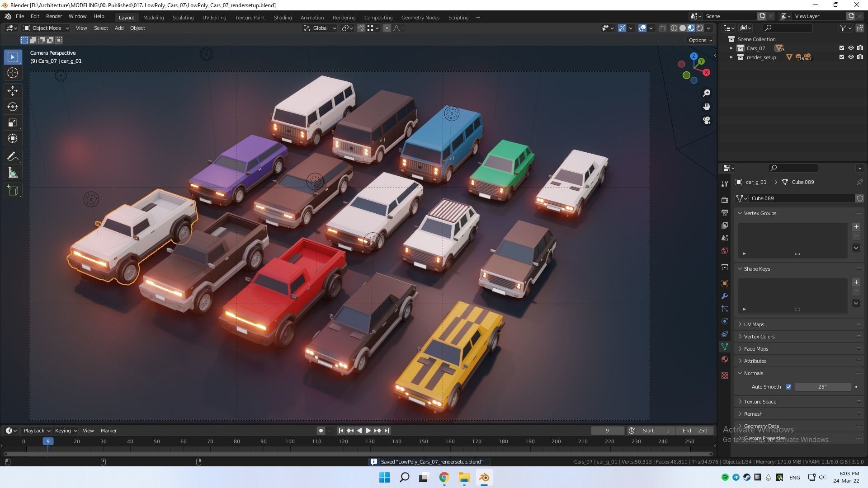Open the Render menu

pos(54,16)
